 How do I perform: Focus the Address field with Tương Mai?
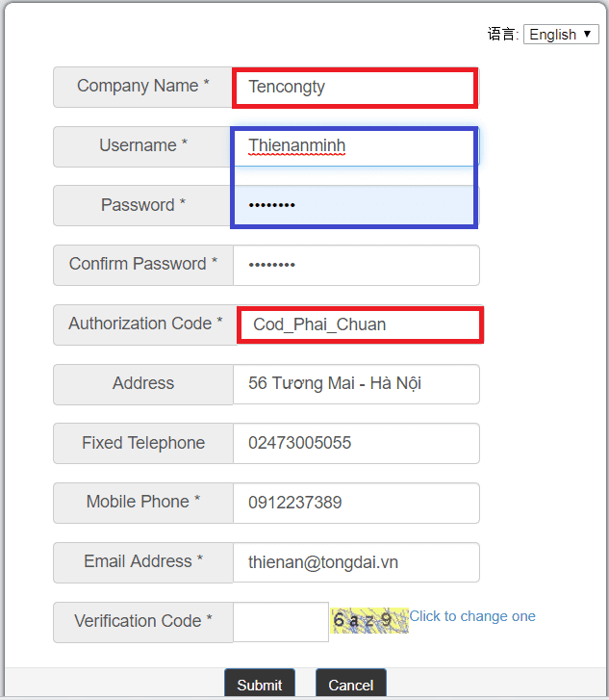point(356,383)
